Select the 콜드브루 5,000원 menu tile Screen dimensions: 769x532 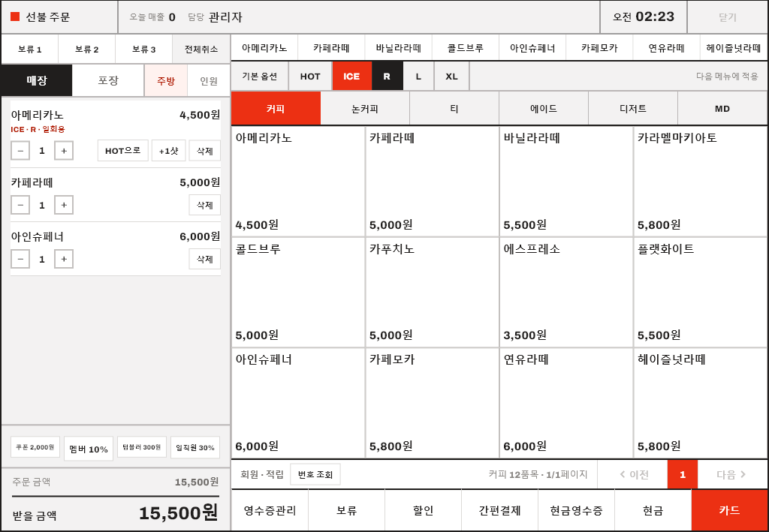(297, 293)
